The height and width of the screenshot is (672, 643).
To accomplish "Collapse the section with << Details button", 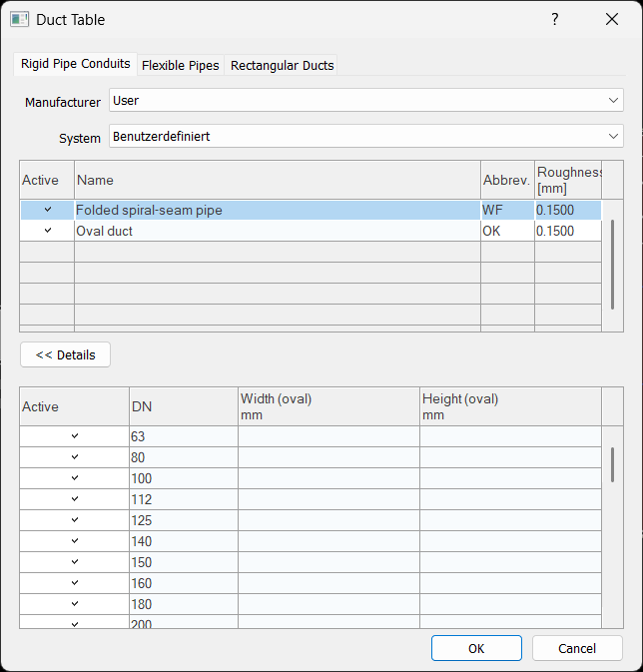I will coord(65,354).
